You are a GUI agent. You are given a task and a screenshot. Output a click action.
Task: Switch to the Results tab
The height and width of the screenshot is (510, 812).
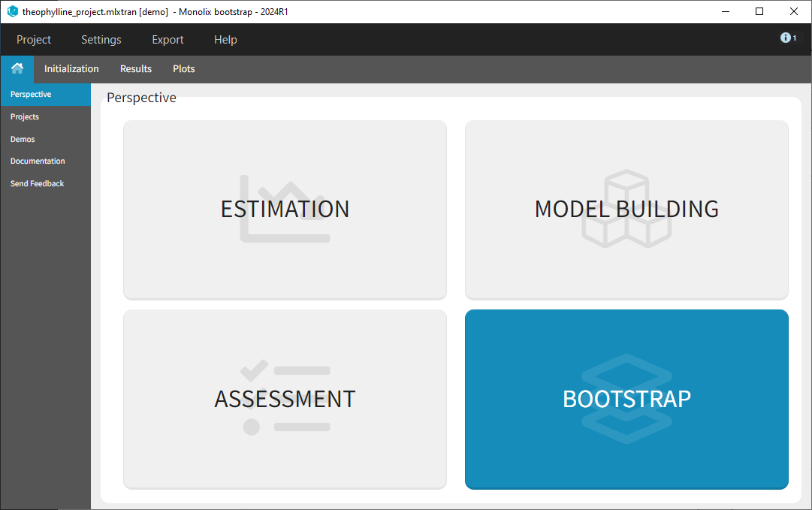click(x=135, y=68)
